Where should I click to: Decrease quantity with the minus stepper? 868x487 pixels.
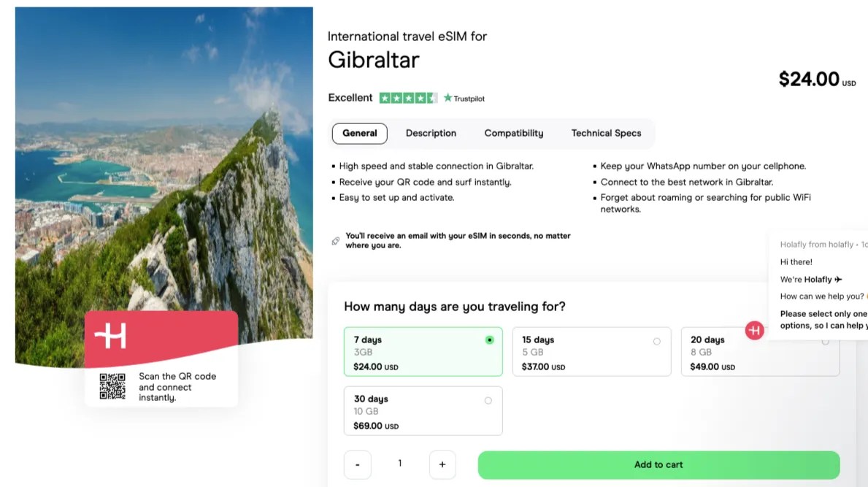tap(357, 464)
